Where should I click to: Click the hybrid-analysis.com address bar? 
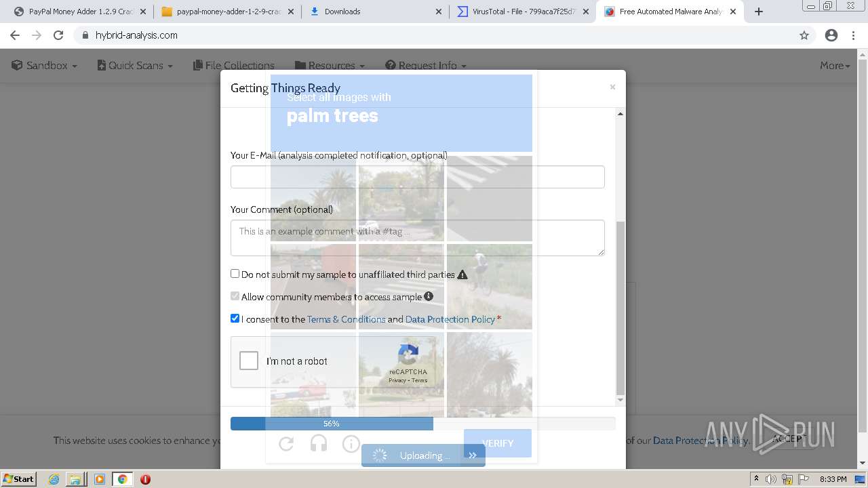coord(434,35)
